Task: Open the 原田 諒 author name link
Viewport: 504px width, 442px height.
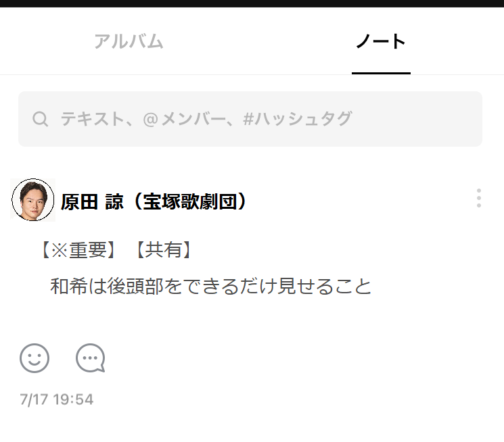Action: (x=92, y=201)
